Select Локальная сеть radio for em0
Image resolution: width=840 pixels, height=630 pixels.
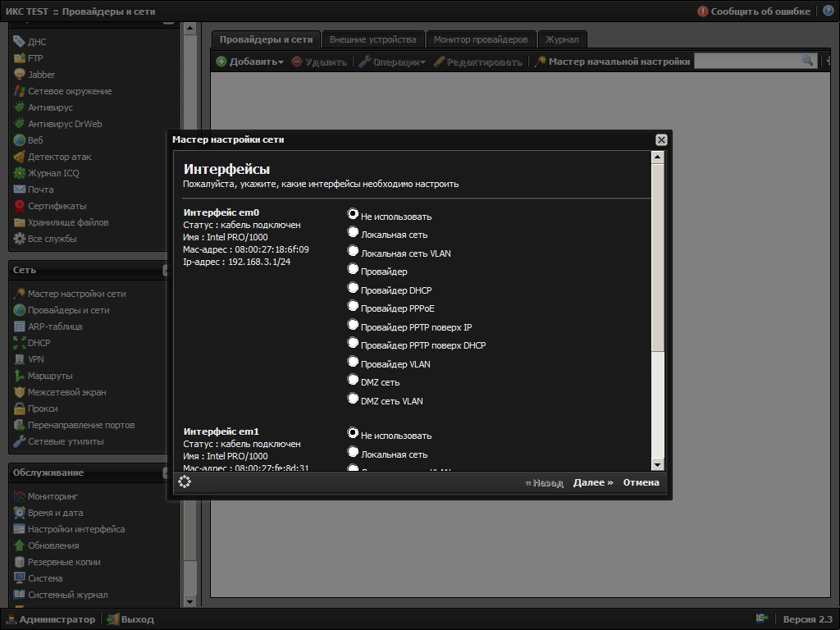353,233
